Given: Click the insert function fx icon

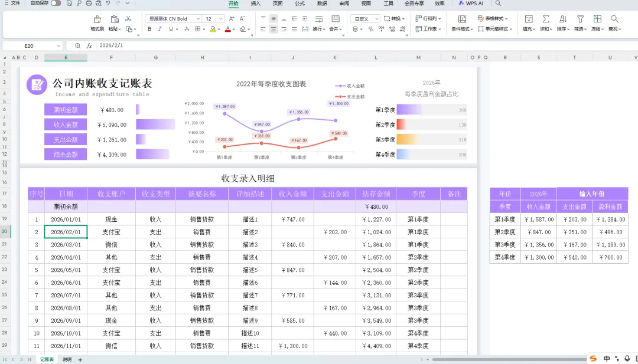Looking at the screenshot, I should point(89,46).
